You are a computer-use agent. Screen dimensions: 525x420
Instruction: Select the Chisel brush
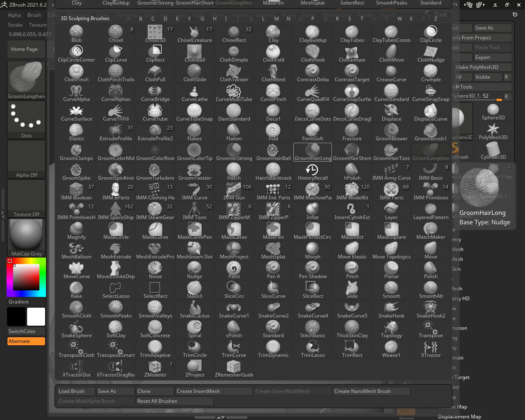click(x=116, y=34)
